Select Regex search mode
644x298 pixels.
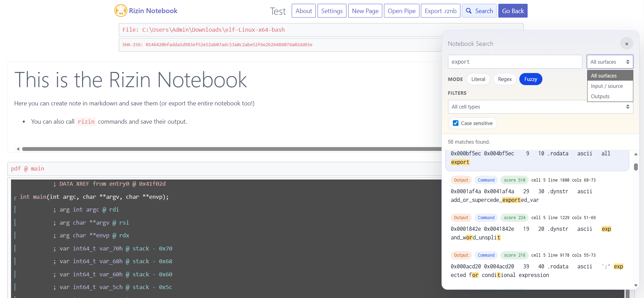tap(505, 79)
